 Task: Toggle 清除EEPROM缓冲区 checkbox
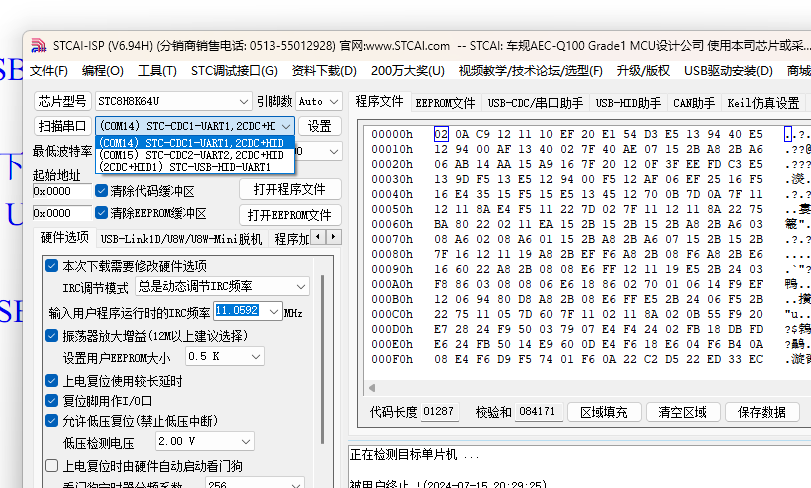click(101, 212)
